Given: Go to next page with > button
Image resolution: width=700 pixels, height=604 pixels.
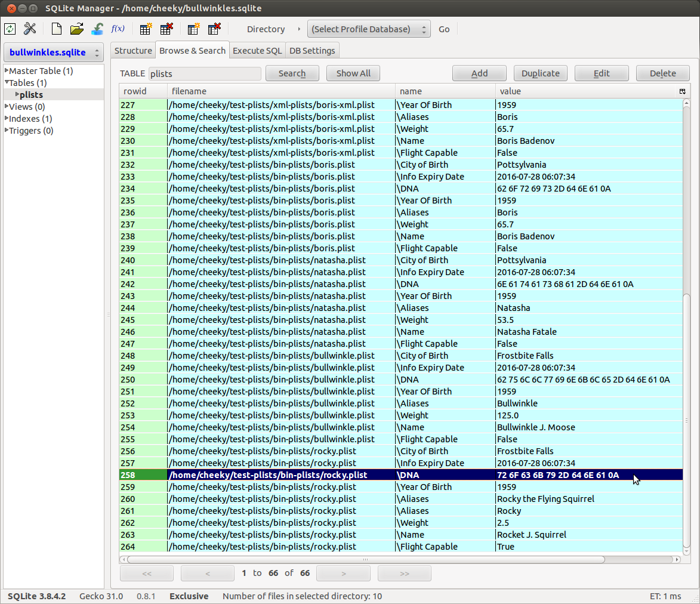Looking at the screenshot, I should [343, 573].
